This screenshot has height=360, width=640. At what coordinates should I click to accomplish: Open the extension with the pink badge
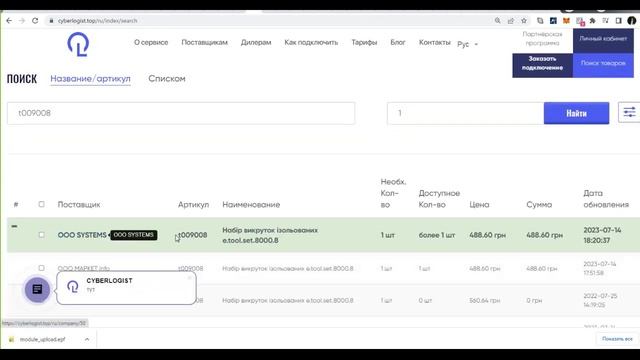tap(580, 21)
